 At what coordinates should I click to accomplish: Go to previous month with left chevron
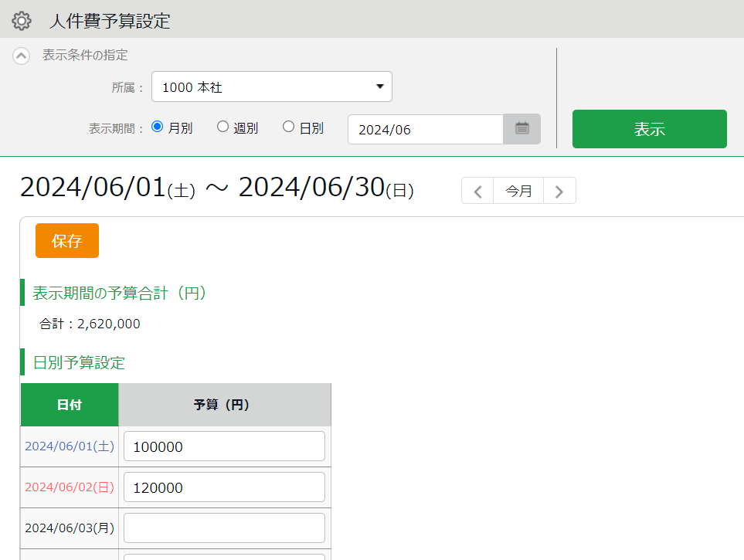(x=477, y=191)
